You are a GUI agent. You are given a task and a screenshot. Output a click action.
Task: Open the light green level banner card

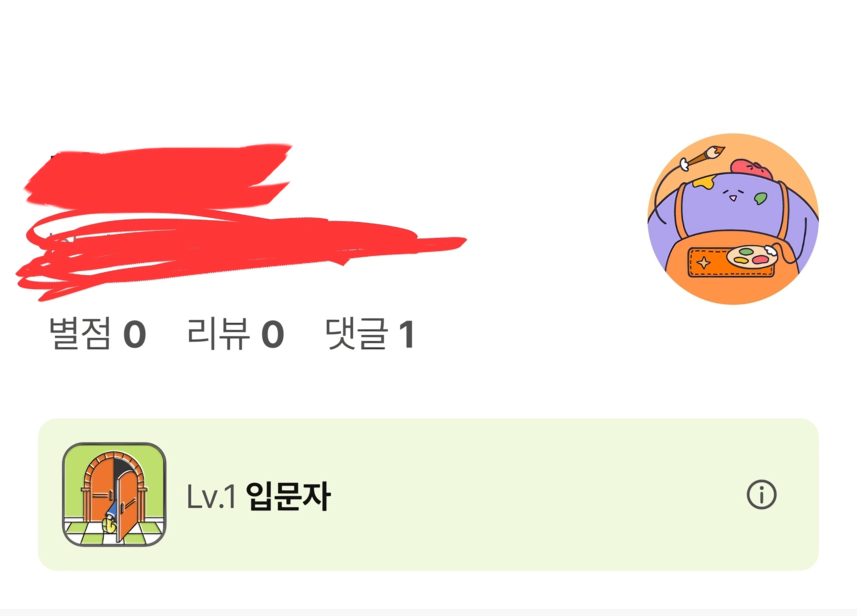click(x=428, y=494)
